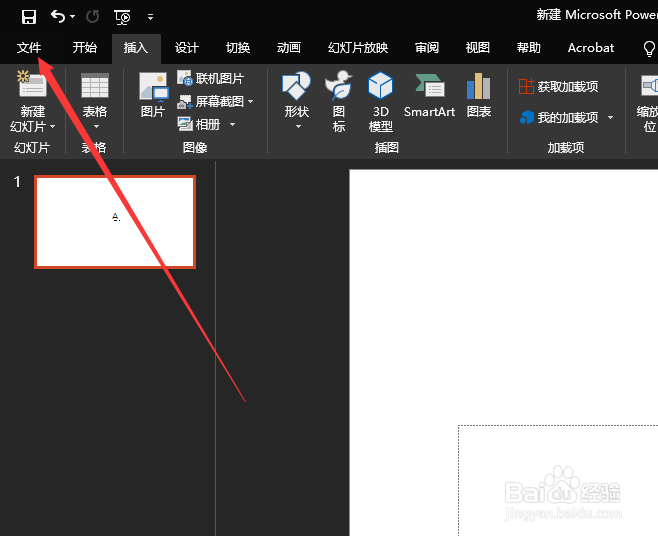
Task: Open the 审阅 tab
Action: [427, 48]
